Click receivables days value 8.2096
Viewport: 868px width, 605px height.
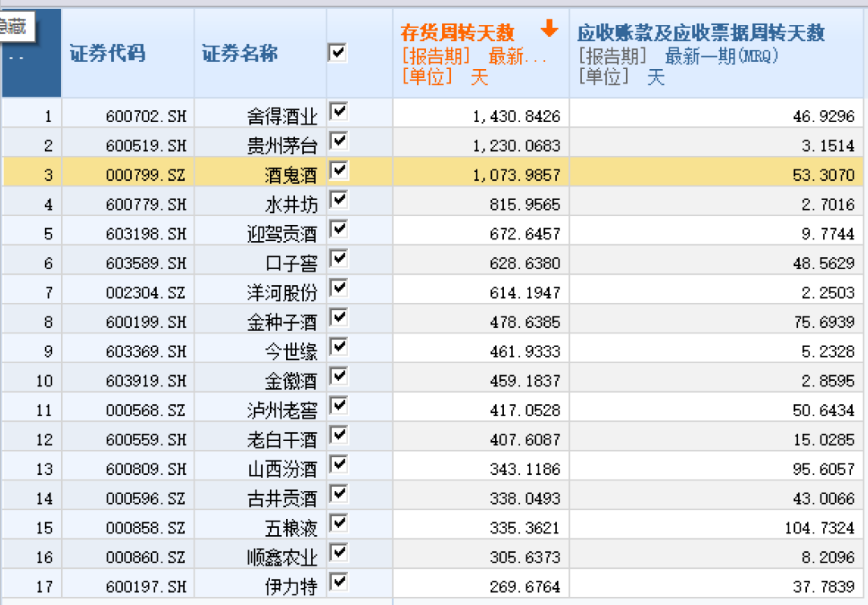[x=828, y=558]
